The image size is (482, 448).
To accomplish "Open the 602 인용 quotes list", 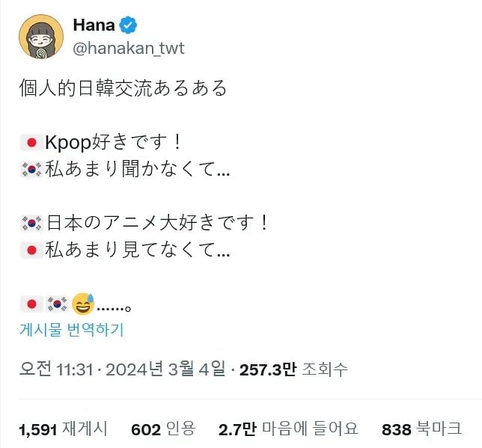I will point(162,429).
